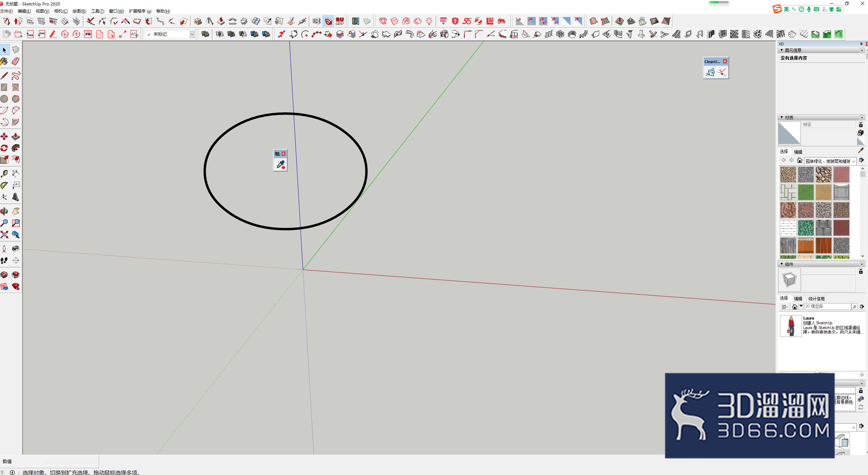Activate the Zoom Extents tool
Viewport: 868px width, 475px height.
point(4,235)
